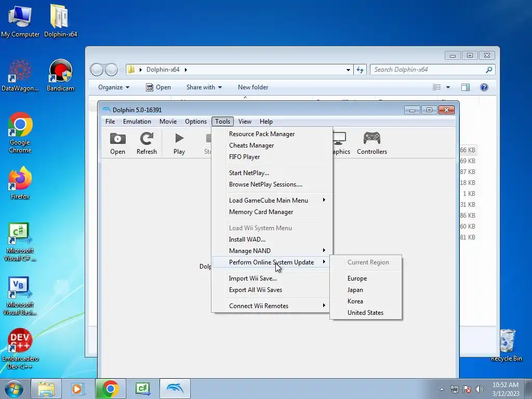Open My Computer desktop icon
The image size is (532, 399).
(x=20, y=21)
